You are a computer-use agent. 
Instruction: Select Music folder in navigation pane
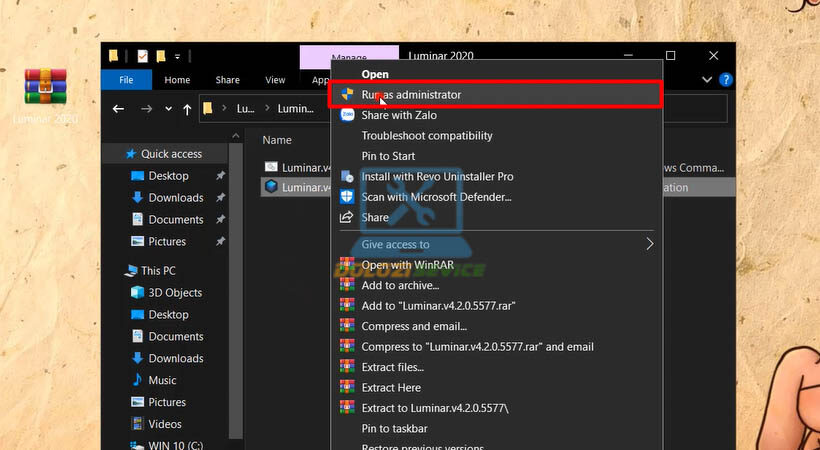coord(162,380)
